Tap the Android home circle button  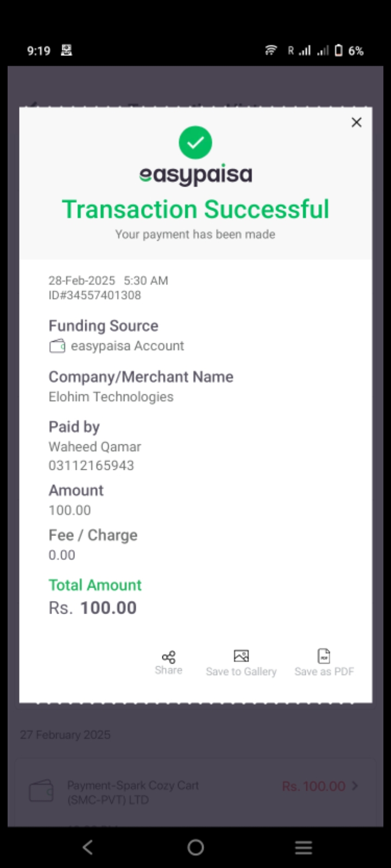click(195, 847)
